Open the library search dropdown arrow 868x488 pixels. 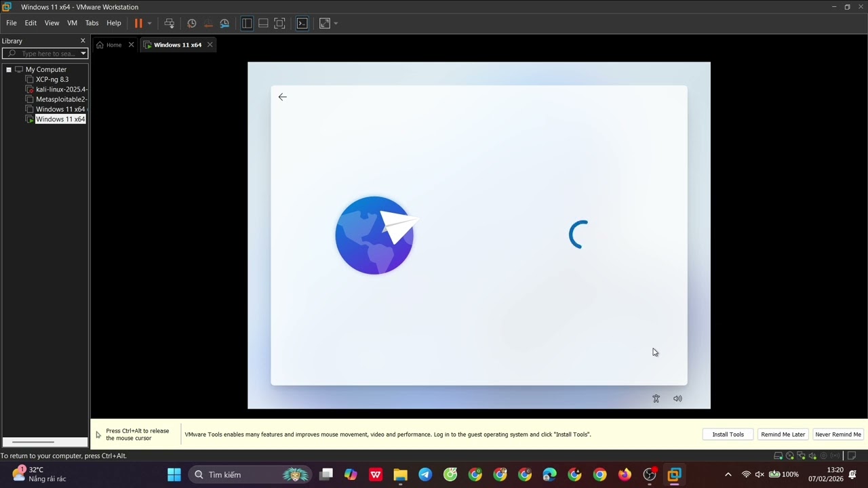[83, 54]
